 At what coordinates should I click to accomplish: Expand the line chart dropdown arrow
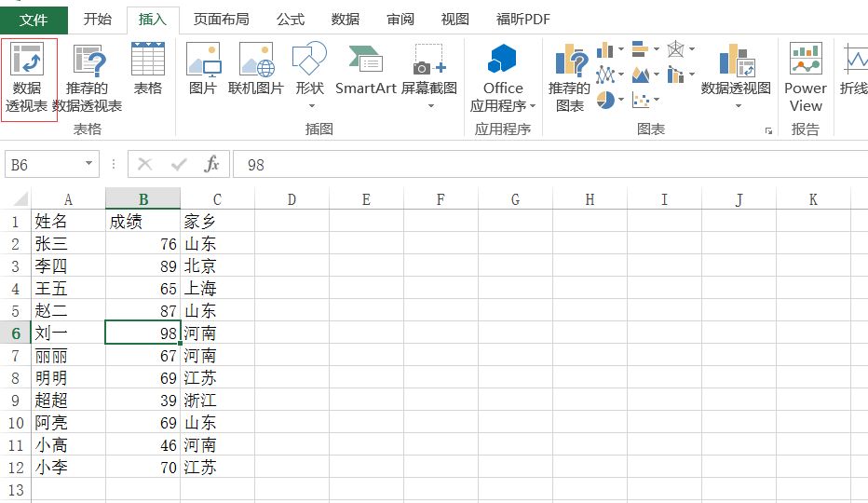click(621, 75)
